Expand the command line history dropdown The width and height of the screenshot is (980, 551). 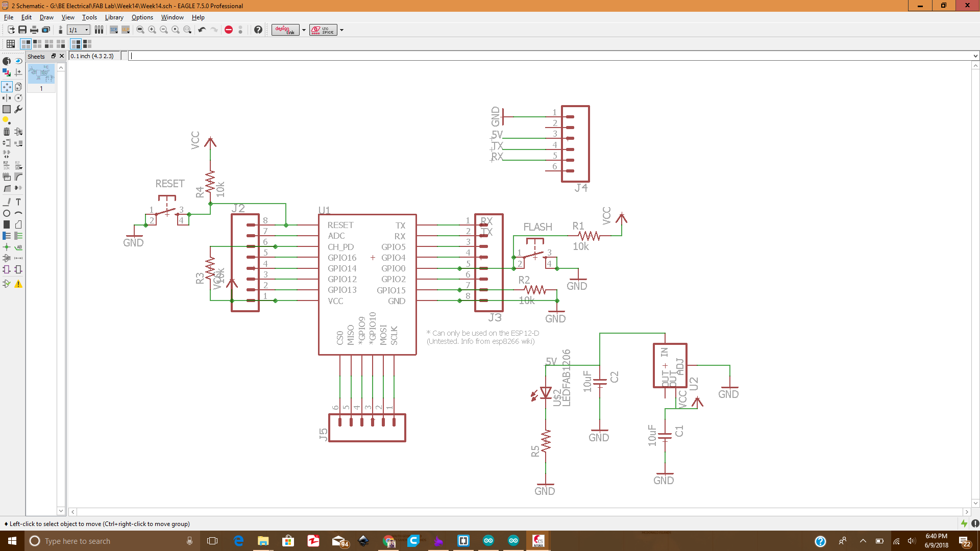click(975, 56)
